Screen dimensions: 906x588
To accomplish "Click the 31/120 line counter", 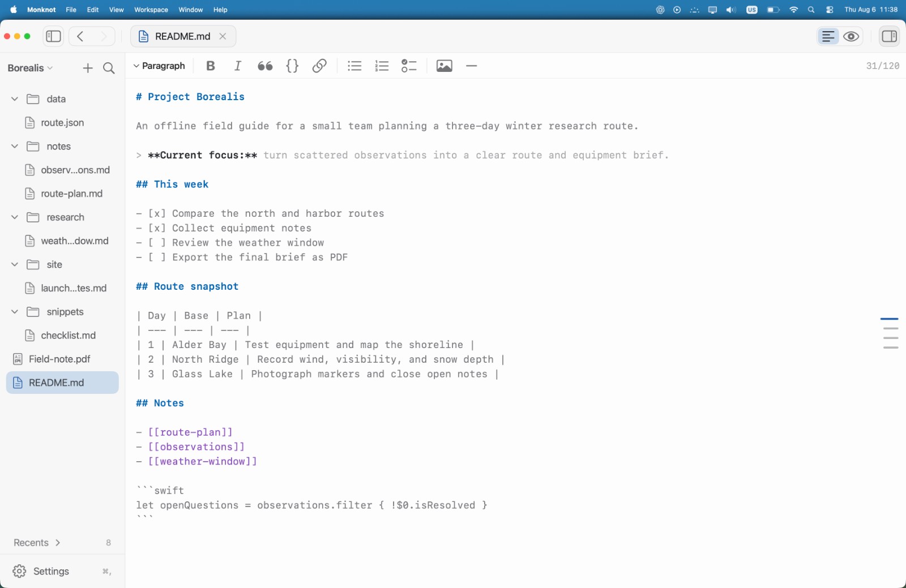I will point(882,66).
